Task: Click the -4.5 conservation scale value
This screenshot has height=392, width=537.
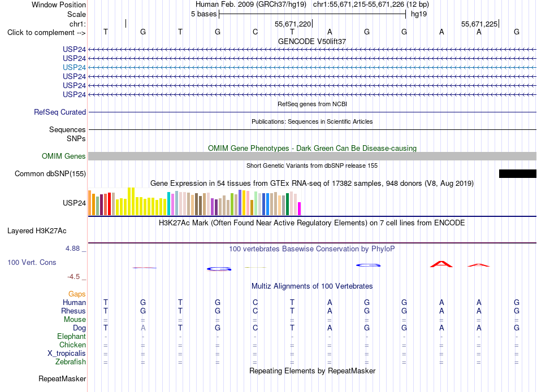Action: pos(73,277)
